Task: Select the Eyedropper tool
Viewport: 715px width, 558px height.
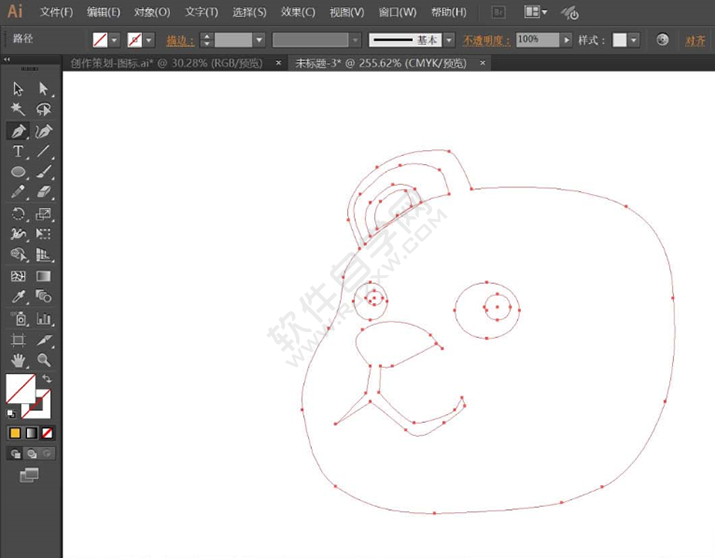Action: click(x=18, y=297)
